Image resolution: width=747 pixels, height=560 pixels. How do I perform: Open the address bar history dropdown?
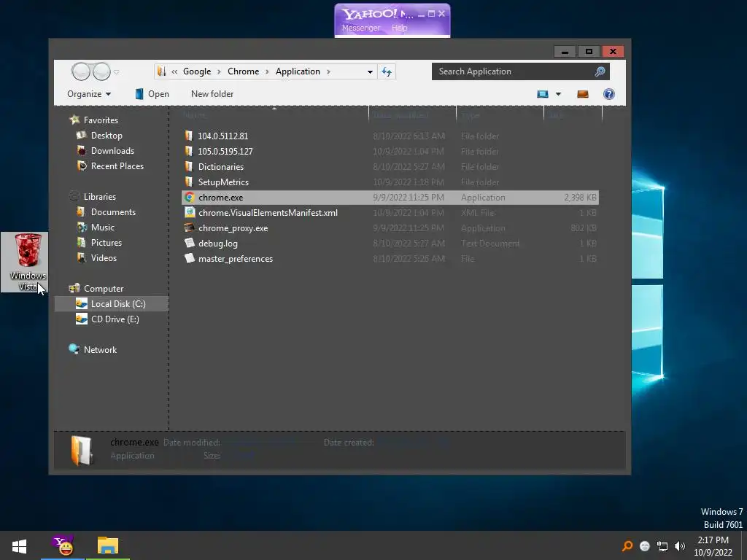pyautogui.click(x=370, y=72)
